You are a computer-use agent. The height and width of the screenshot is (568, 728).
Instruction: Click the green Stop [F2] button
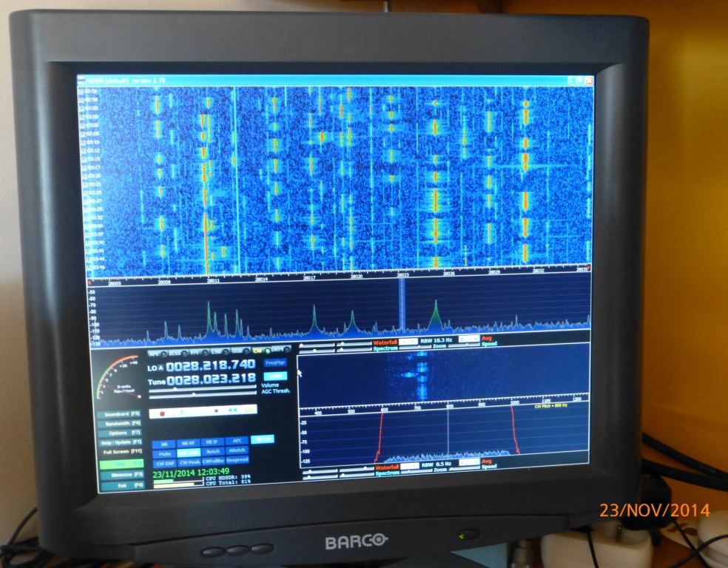click(x=121, y=464)
